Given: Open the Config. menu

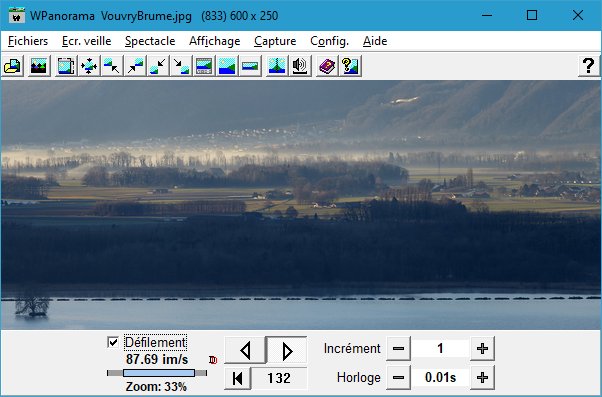Looking at the screenshot, I should pyautogui.click(x=329, y=41).
